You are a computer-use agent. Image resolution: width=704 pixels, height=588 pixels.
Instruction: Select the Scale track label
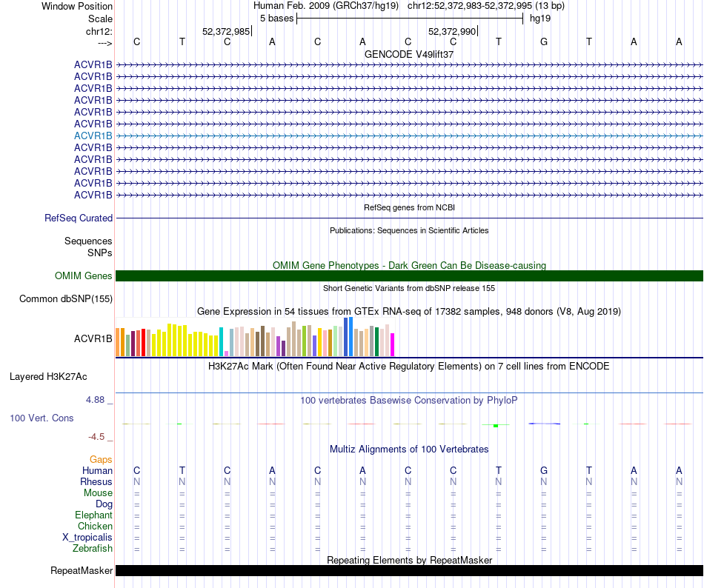coord(100,19)
